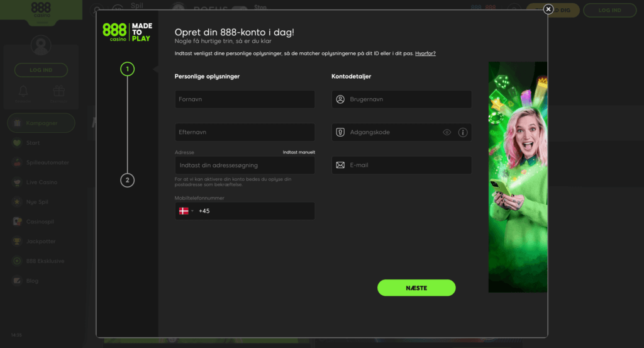Close the registration dialog
644x348 pixels.
point(548,9)
